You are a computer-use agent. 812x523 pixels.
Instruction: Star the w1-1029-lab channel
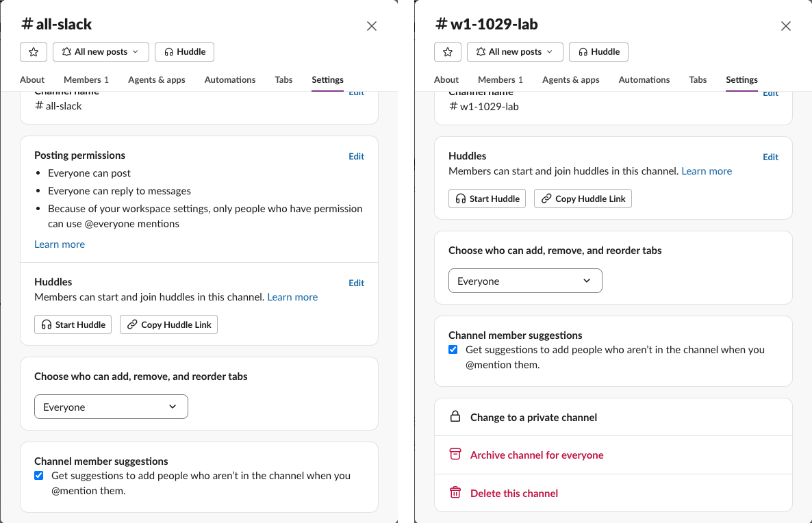[x=448, y=52]
